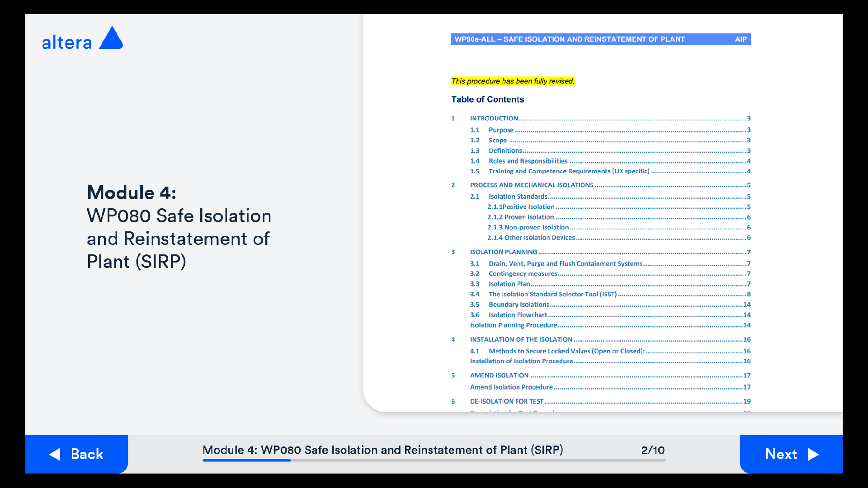Open Installation of the Isolation section

(521, 340)
